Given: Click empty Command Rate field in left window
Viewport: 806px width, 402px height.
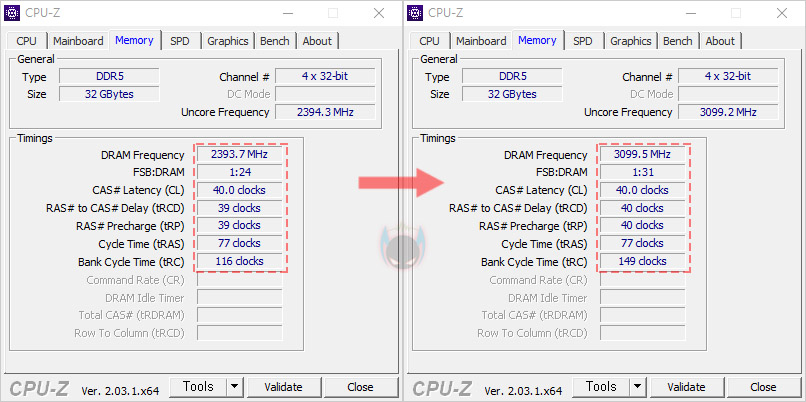Looking at the screenshot, I should pos(240,280).
